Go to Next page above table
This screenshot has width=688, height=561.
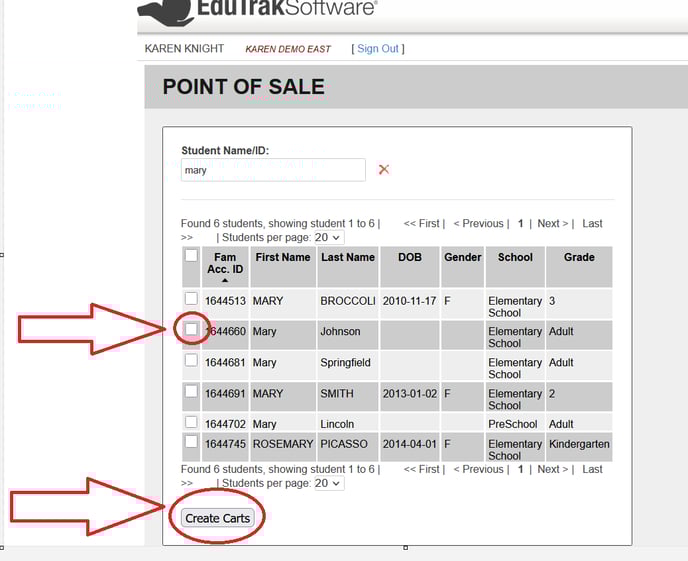[x=553, y=224]
